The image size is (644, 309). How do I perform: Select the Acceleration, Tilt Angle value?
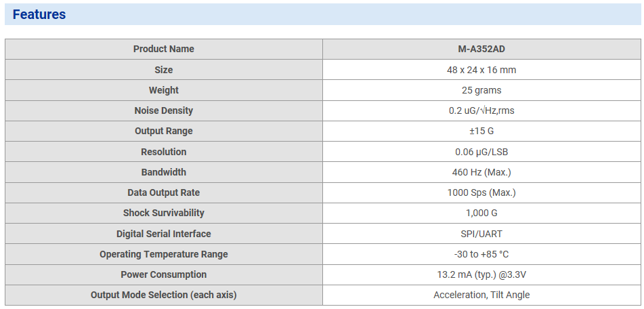(x=481, y=295)
